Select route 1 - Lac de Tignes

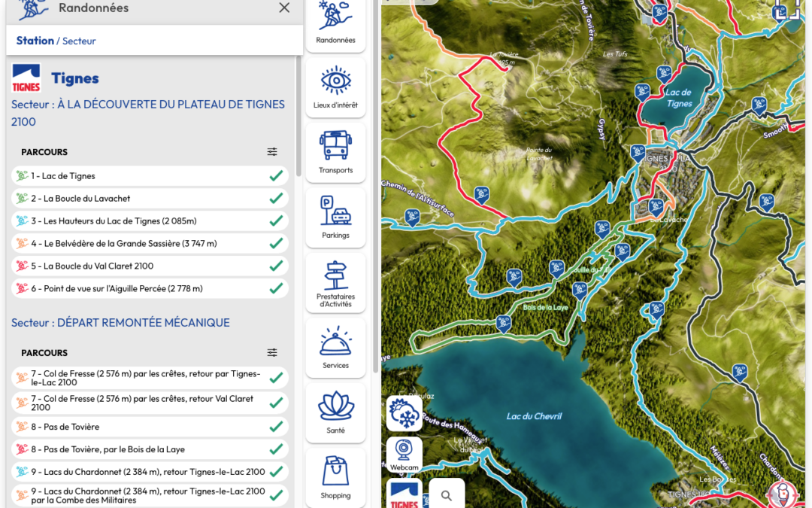[150, 175]
